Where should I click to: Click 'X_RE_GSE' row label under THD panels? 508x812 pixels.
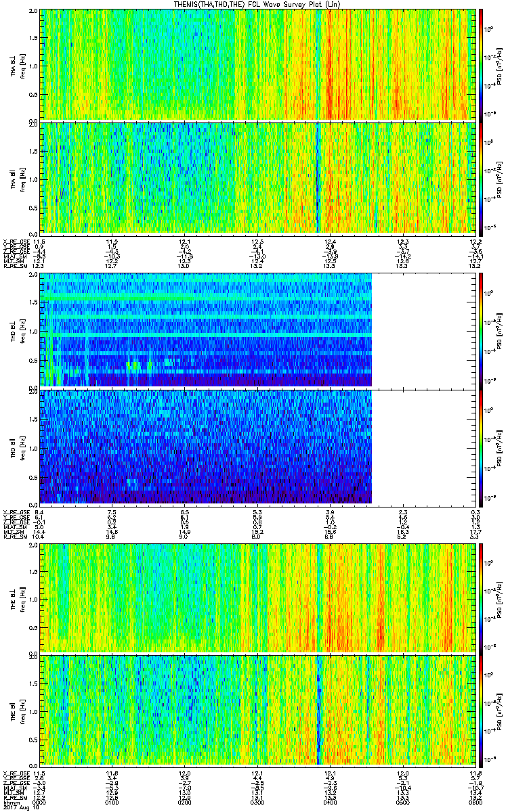[x=16, y=512]
